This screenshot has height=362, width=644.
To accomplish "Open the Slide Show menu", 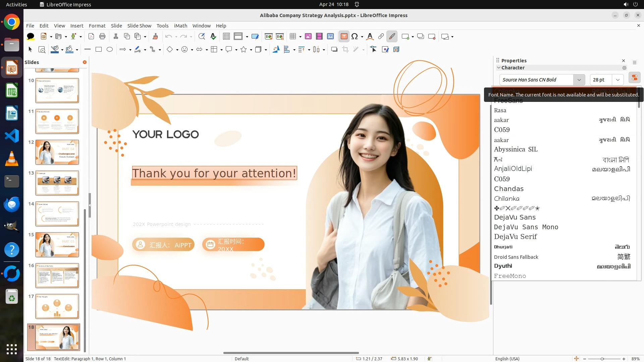I will [x=139, y=26].
